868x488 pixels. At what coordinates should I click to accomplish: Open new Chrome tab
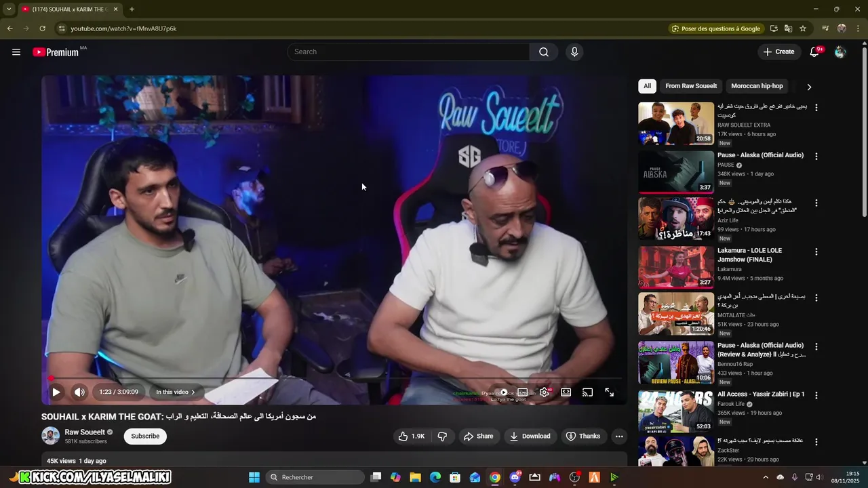tap(132, 9)
